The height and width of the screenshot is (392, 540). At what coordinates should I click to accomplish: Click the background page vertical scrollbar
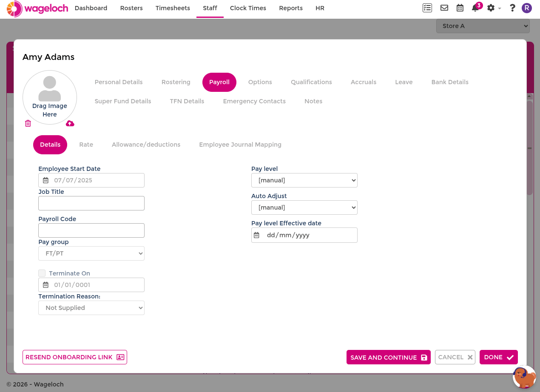click(x=530, y=148)
